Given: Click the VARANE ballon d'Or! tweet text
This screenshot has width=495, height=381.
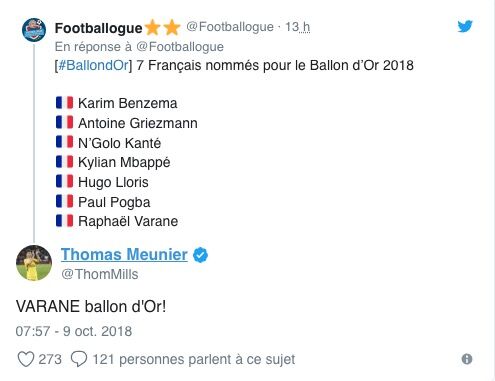Looking at the screenshot, I should pos(91,306).
